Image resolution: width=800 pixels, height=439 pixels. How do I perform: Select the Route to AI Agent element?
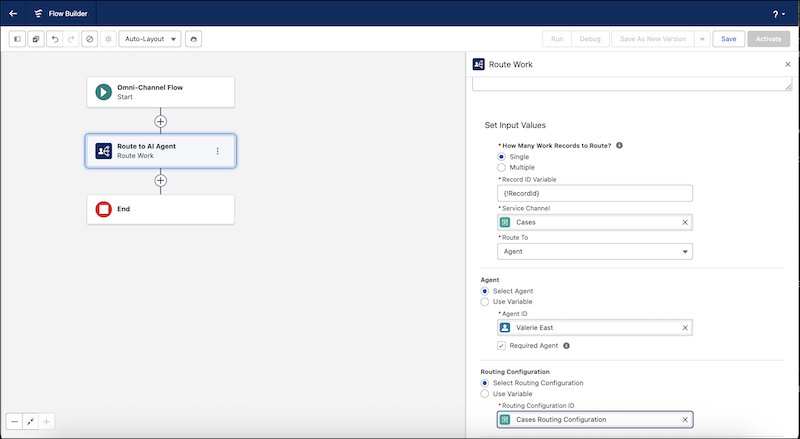(161, 151)
